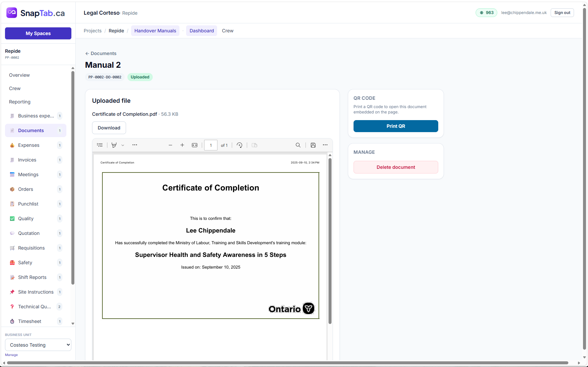Click the Repide breadcrumb link
The width and height of the screenshot is (588, 367).
point(116,31)
